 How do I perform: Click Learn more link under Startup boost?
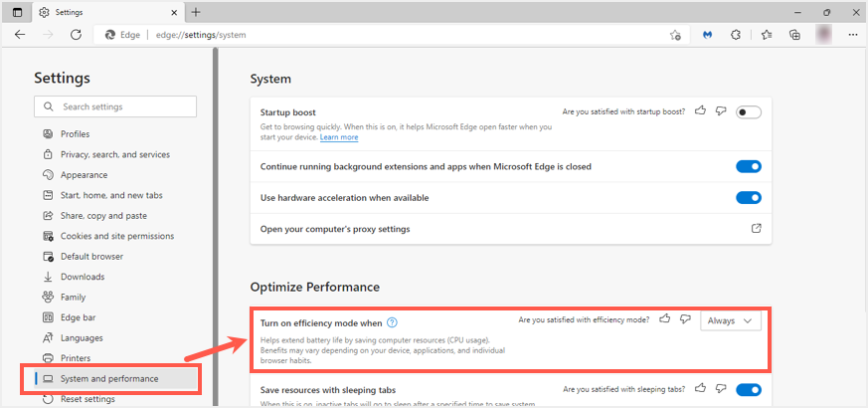point(339,137)
